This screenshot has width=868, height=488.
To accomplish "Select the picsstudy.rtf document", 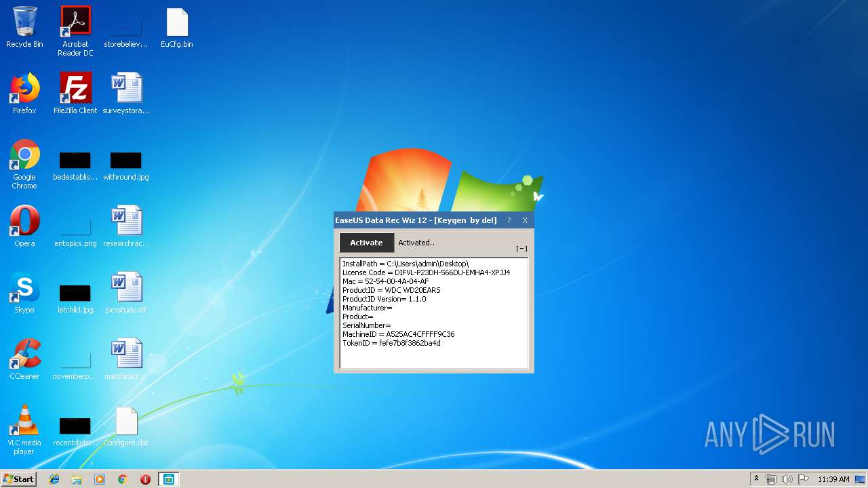I will 126,293.
